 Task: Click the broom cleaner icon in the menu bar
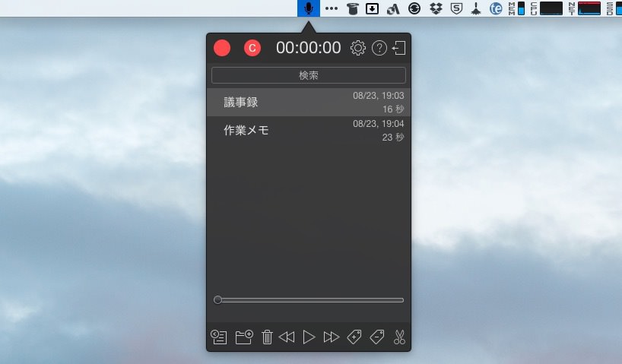pos(476,8)
